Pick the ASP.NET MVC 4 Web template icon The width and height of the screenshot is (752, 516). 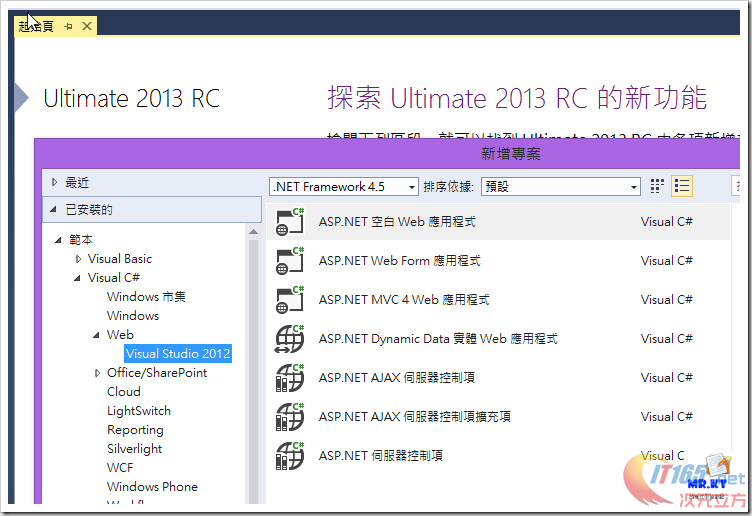pos(290,299)
